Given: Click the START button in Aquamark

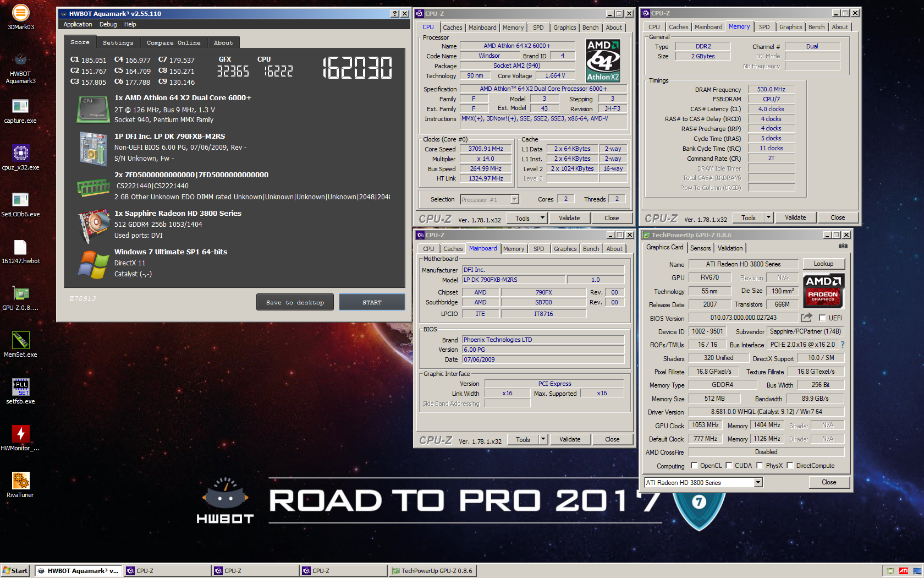Looking at the screenshot, I should coord(372,302).
